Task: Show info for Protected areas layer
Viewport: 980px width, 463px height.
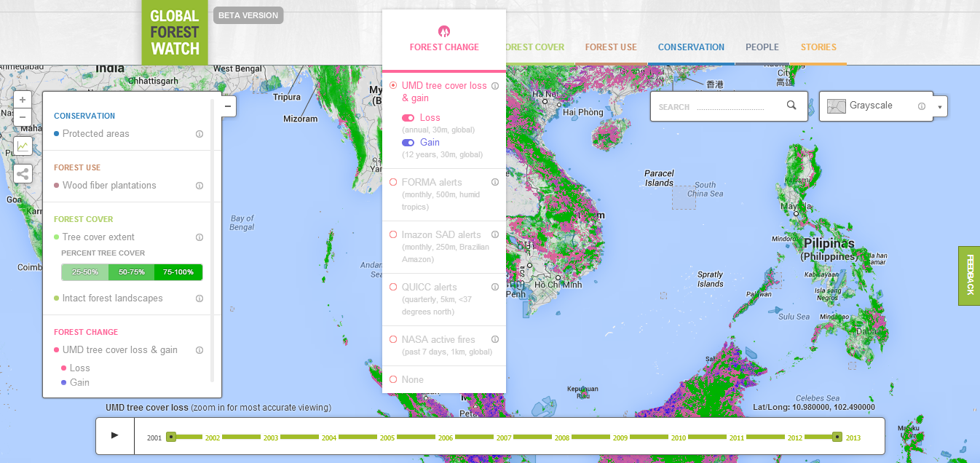Action: (199, 134)
